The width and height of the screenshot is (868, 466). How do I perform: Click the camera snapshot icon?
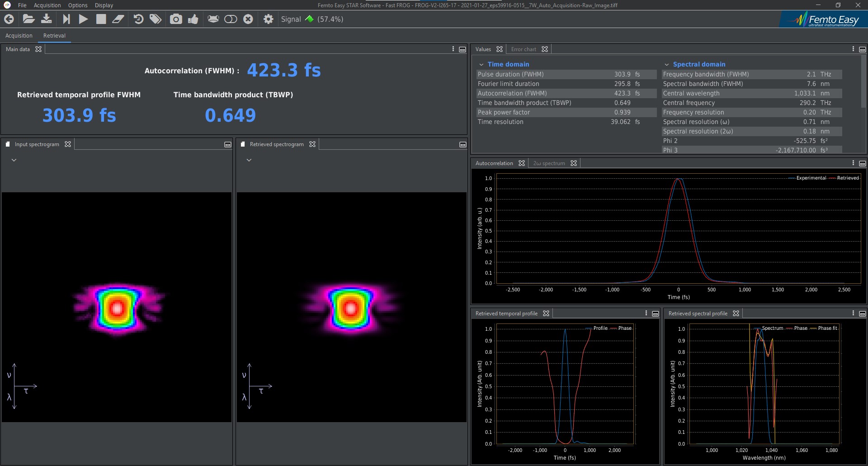[x=176, y=19]
